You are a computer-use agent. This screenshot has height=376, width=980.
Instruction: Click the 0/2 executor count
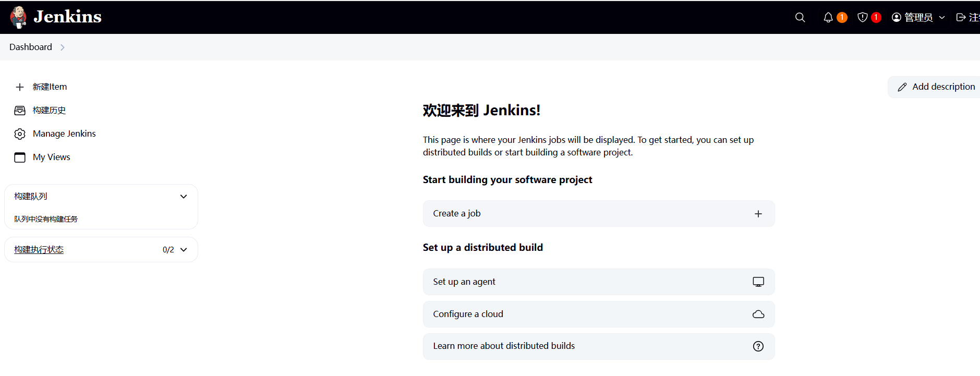point(168,250)
